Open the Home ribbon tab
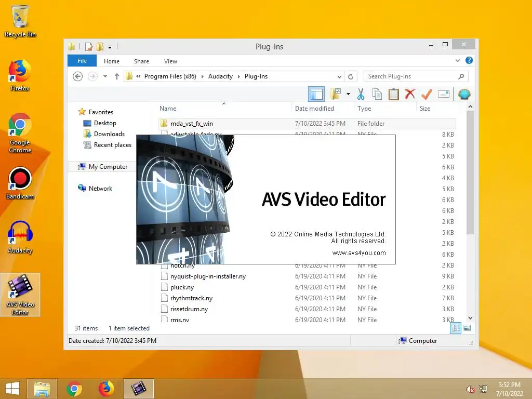Screen dimensions: 532x399 (x=112, y=61)
